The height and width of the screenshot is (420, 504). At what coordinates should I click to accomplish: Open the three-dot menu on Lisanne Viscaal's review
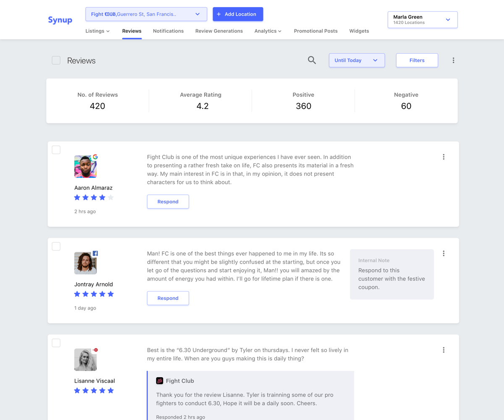click(444, 350)
